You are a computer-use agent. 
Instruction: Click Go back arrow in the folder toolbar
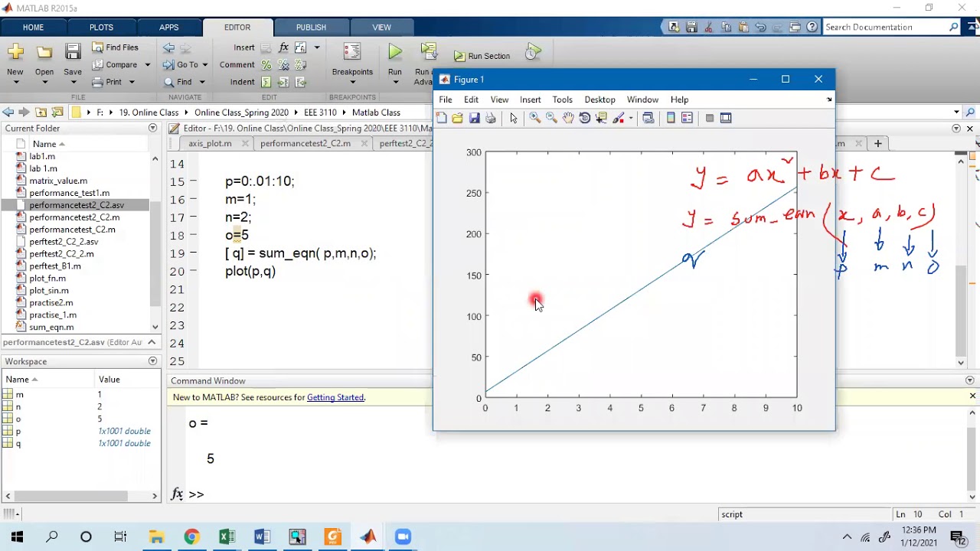point(8,112)
